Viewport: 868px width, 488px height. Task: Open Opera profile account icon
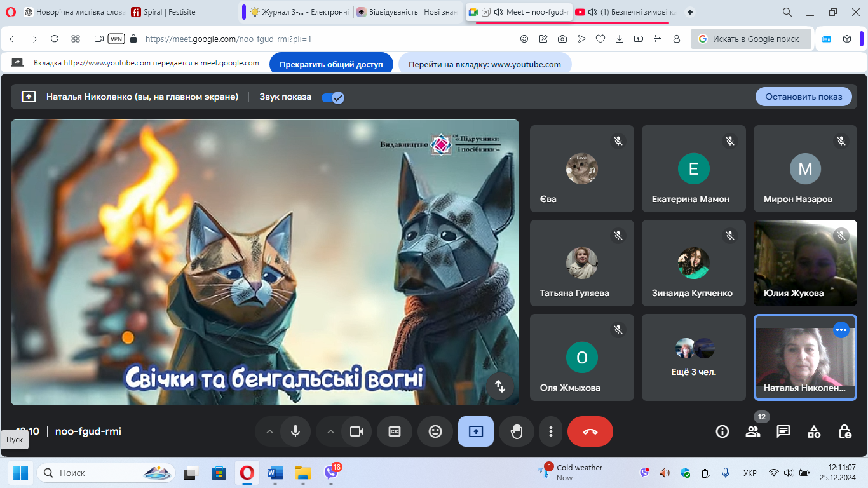click(x=677, y=39)
